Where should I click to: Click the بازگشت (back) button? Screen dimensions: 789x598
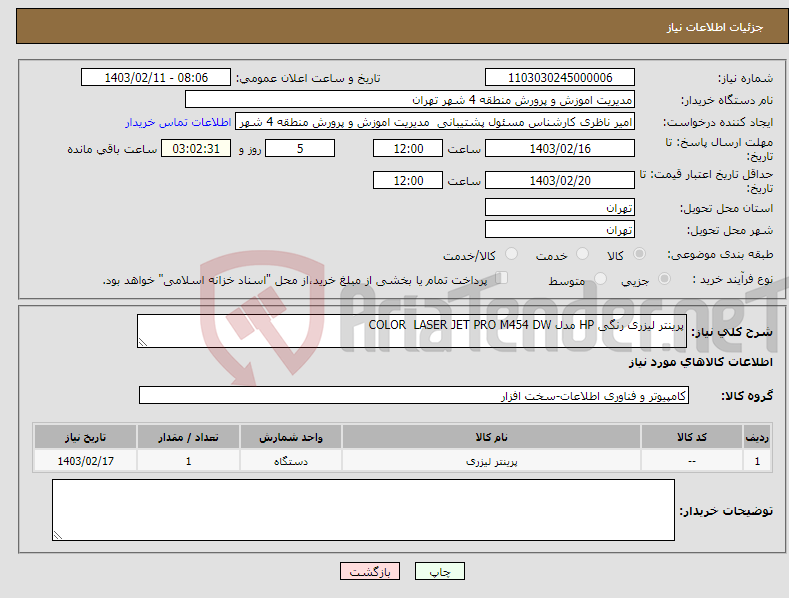pyautogui.click(x=370, y=571)
